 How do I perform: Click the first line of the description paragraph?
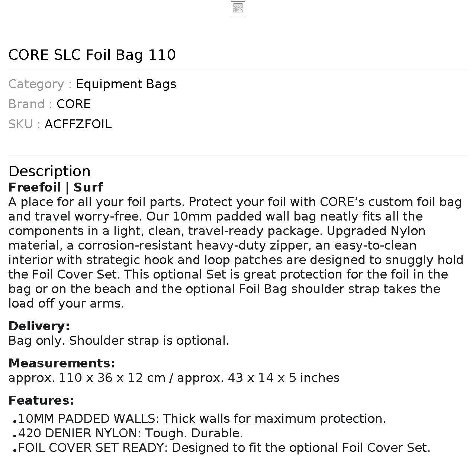click(x=235, y=202)
